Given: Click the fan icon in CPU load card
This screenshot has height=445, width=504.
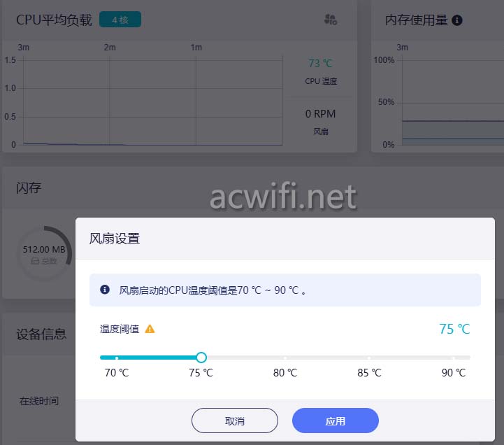Looking at the screenshot, I should click(331, 20).
